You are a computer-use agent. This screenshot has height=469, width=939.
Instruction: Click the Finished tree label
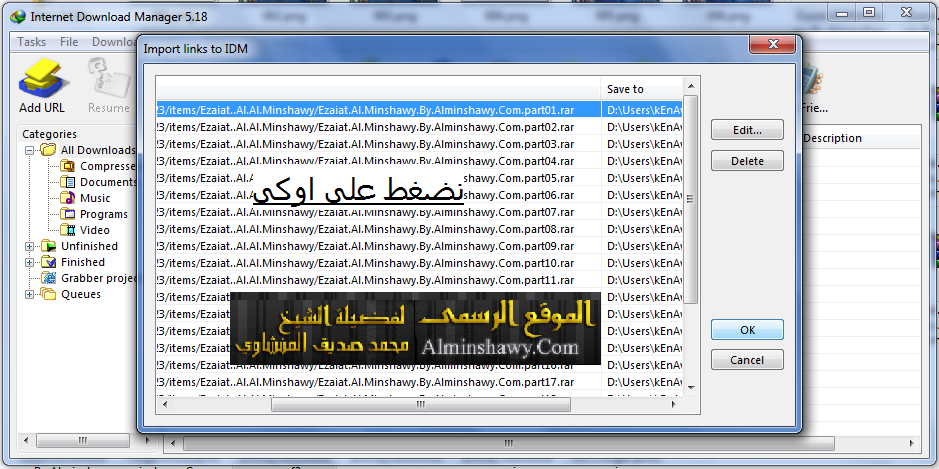(83, 262)
